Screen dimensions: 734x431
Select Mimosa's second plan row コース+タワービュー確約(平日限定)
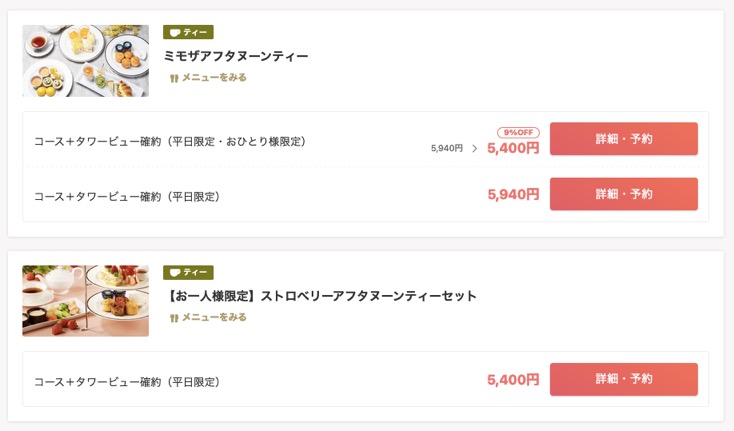(x=127, y=196)
